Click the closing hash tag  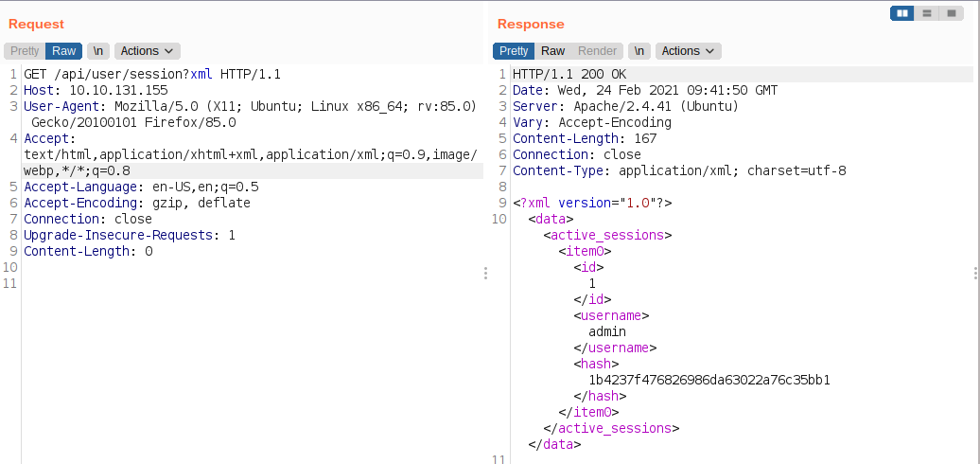click(x=600, y=397)
